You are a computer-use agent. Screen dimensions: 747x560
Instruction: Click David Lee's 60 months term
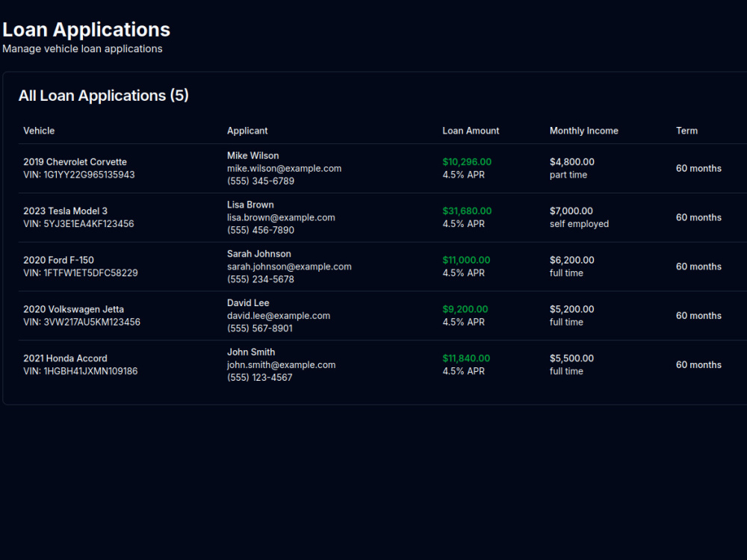point(699,316)
